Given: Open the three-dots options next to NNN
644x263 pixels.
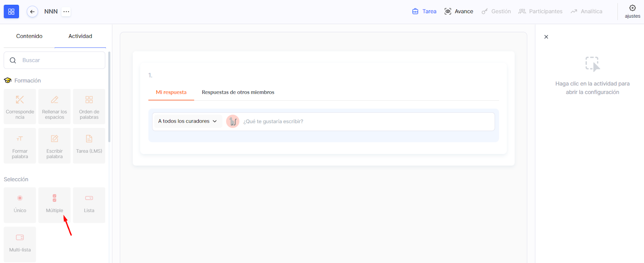Looking at the screenshot, I should tap(66, 12).
